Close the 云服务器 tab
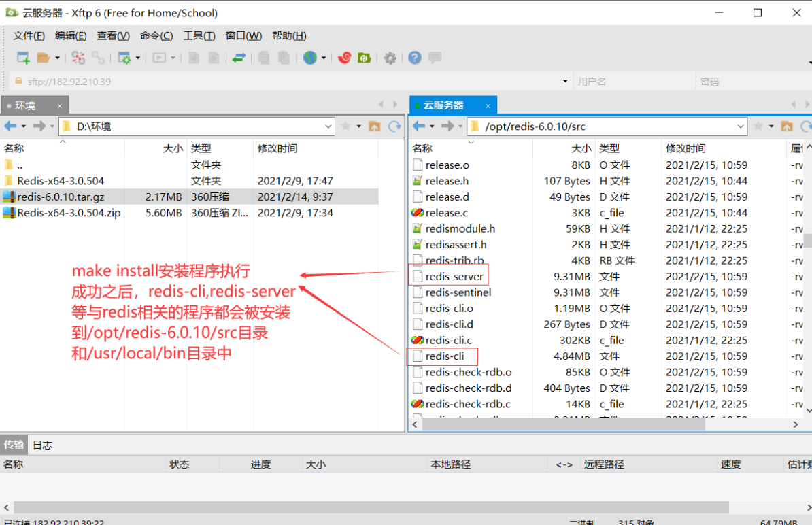This screenshot has height=525, width=812. (488, 105)
